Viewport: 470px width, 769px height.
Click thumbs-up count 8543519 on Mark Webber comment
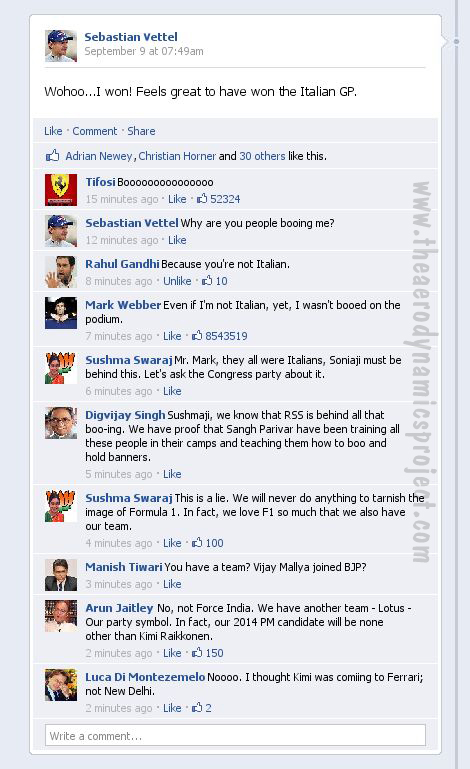[x=219, y=336]
